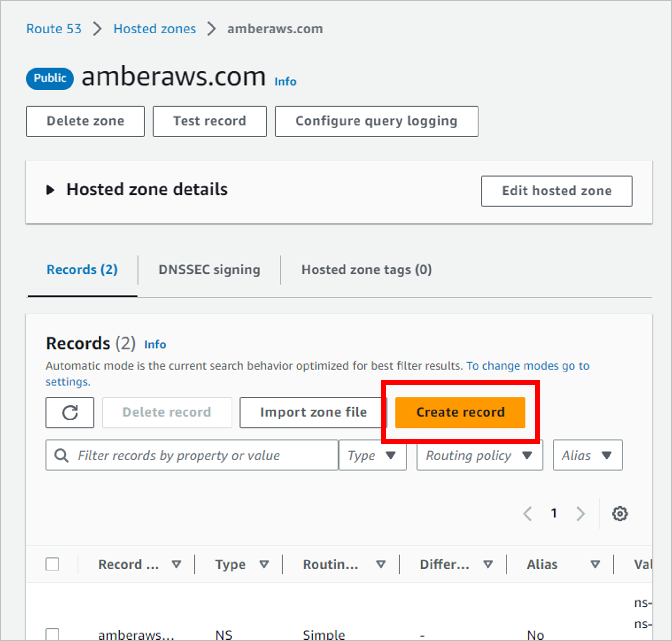Switch to the Records (2) tab
Viewport: 672px width, 641px height.
pyautogui.click(x=82, y=270)
